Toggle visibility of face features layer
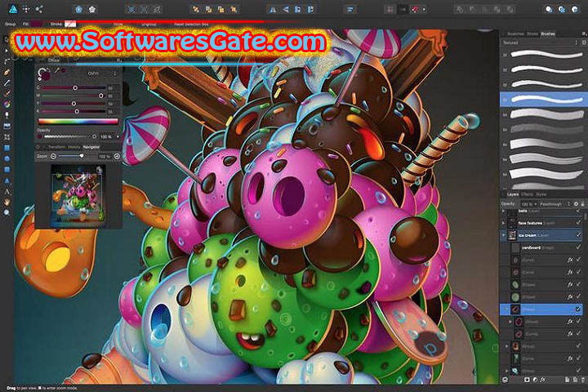This screenshot has width=588, height=392. 578,223
